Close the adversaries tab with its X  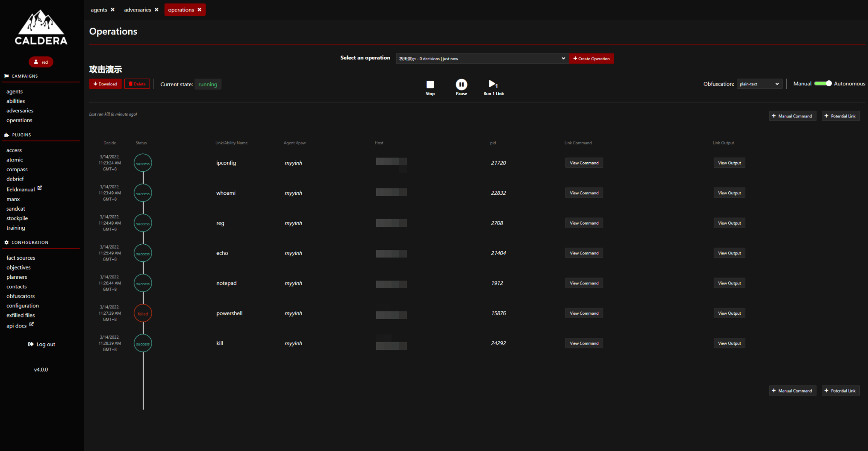pos(156,10)
